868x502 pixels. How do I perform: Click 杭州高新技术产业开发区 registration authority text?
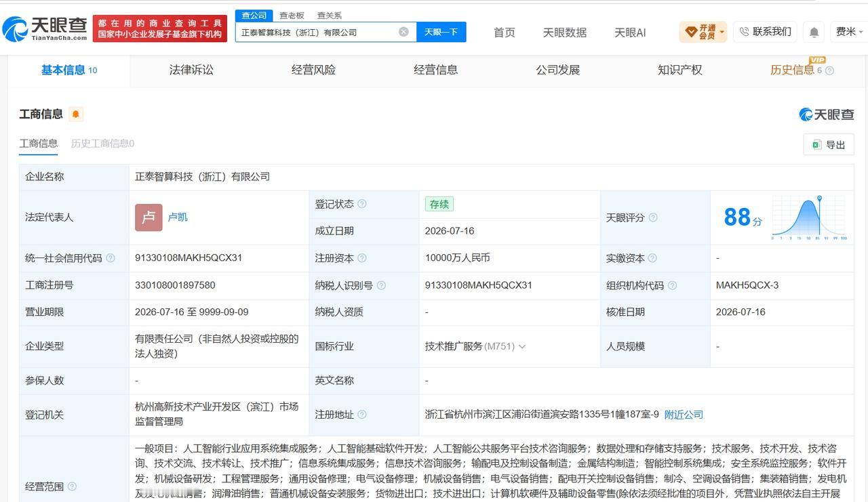(x=216, y=414)
